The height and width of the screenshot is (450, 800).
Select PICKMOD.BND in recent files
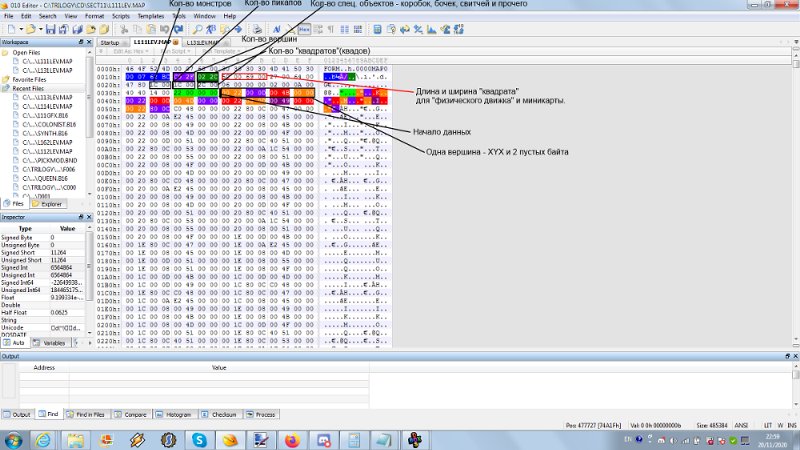(x=49, y=161)
